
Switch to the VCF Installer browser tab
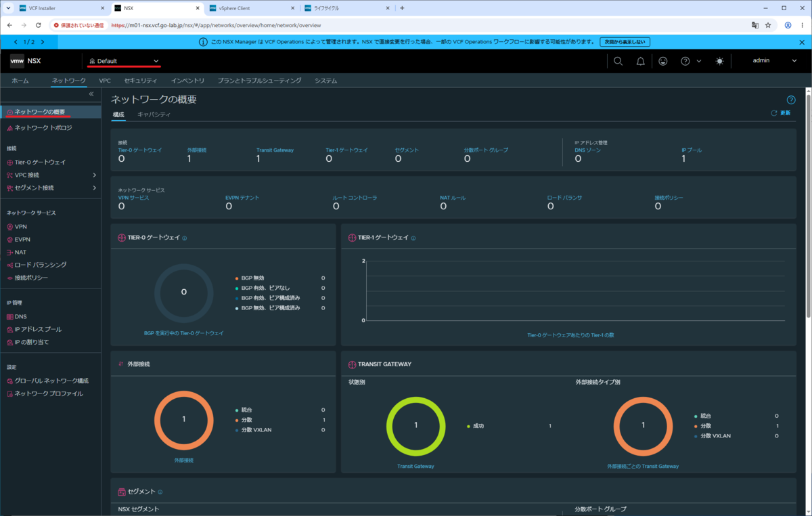(61, 8)
